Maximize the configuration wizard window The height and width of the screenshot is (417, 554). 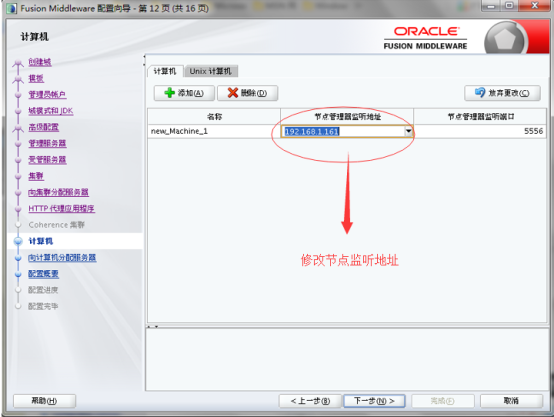point(509,6)
